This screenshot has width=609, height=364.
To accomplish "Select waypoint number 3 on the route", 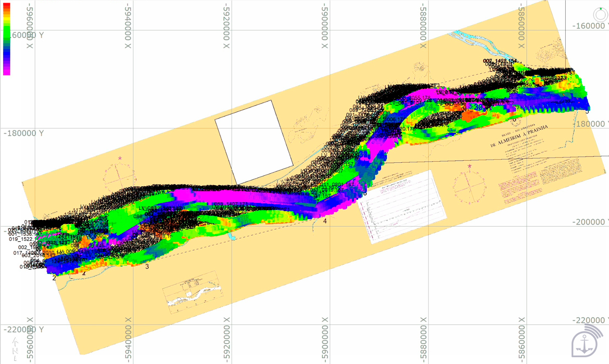I will 147,267.
